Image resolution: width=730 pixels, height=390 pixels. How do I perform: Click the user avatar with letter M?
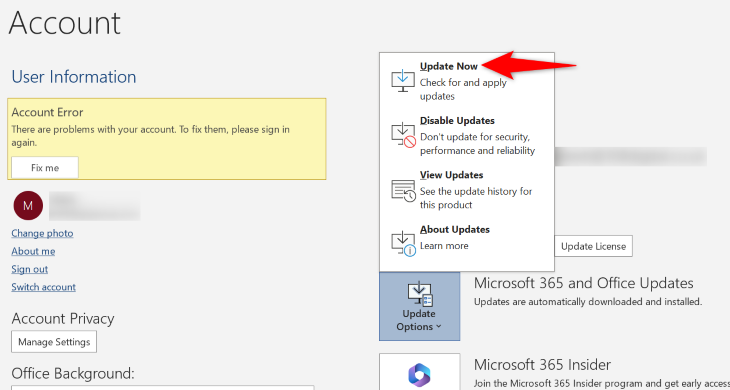pyautogui.click(x=28, y=206)
